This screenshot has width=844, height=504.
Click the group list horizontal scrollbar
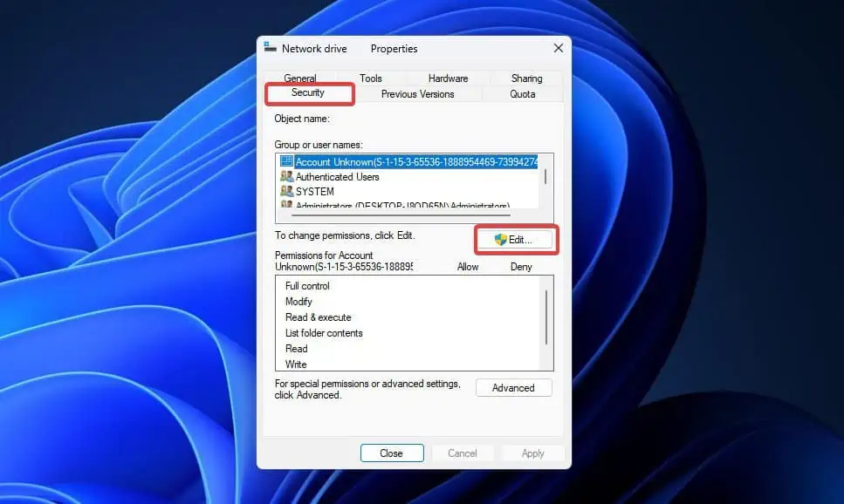401,215
